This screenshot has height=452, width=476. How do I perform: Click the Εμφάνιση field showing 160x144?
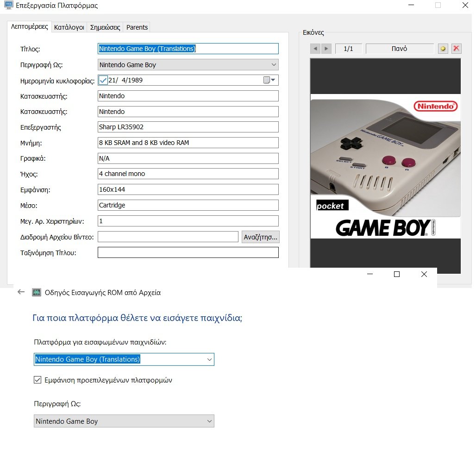188,189
